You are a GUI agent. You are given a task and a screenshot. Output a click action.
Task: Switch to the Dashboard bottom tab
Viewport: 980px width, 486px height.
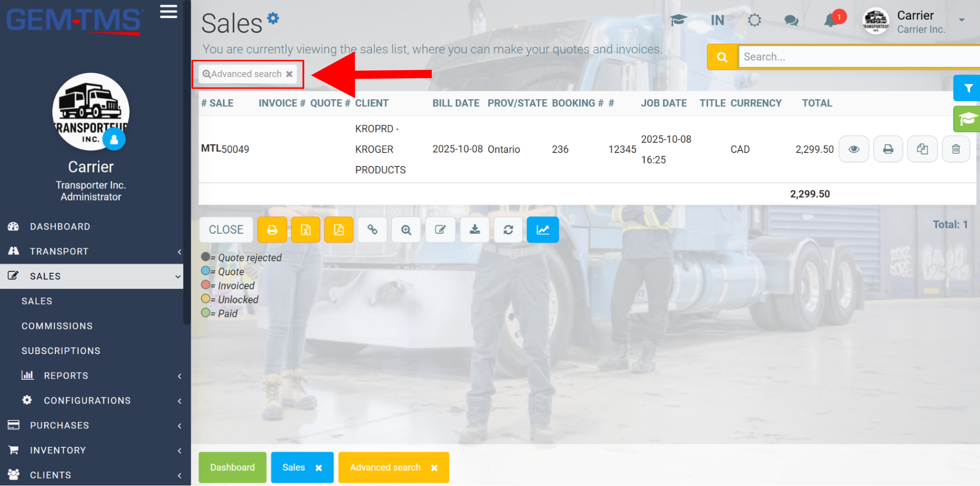232,467
